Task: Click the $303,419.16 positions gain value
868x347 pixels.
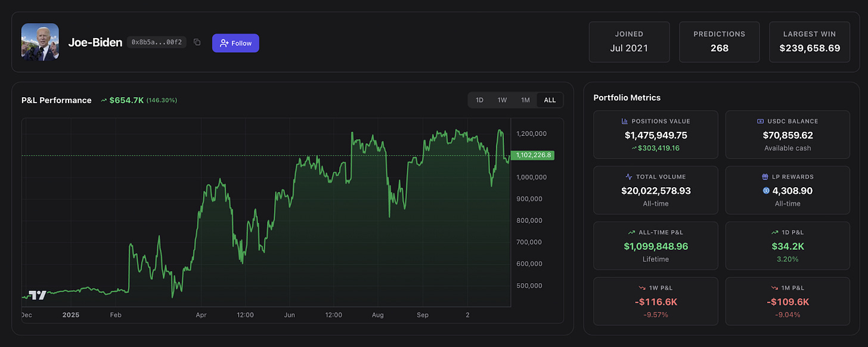Action: (659, 148)
